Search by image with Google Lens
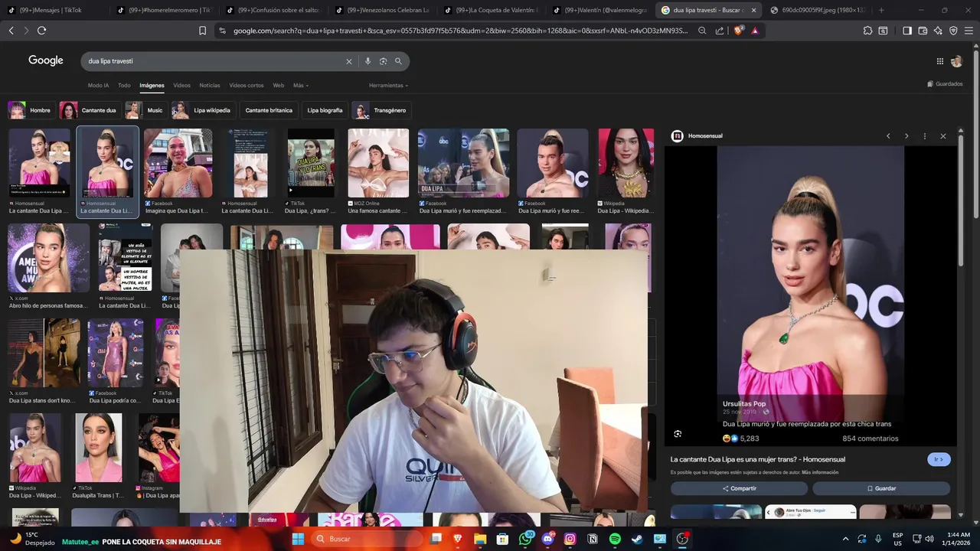This screenshot has width=980, height=551. (x=383, y=61)
